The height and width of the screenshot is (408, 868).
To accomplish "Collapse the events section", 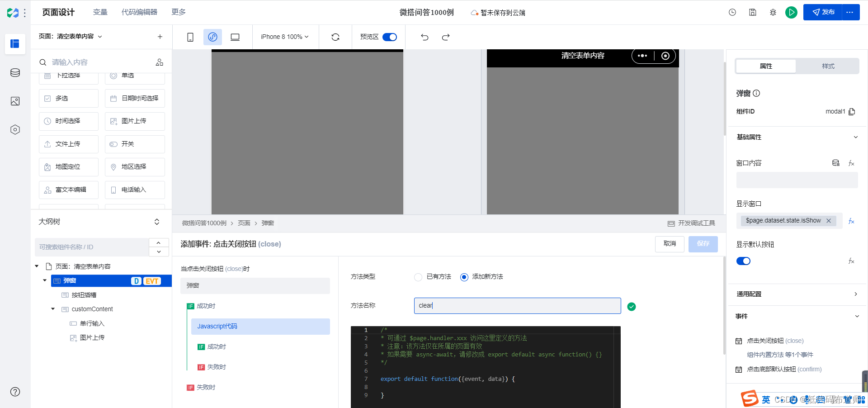I will [x=857, y=316].
